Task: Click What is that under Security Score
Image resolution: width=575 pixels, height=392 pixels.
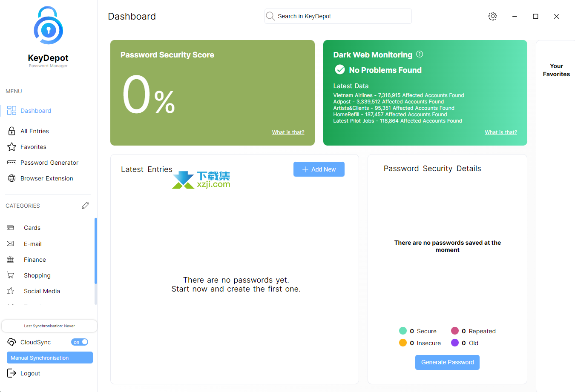Action: point(288,132)
